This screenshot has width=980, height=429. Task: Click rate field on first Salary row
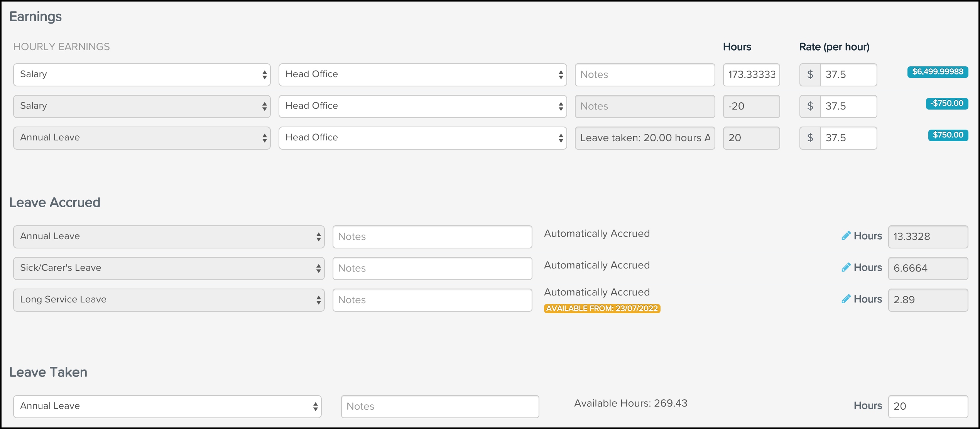(x=848, y=74)
